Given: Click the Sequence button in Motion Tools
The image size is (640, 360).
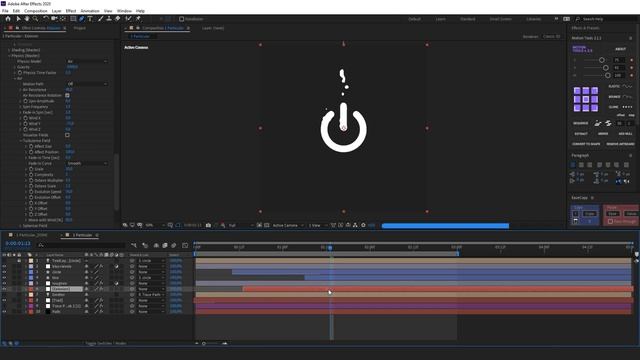Looking at the screenshot, I should [580, 123].
